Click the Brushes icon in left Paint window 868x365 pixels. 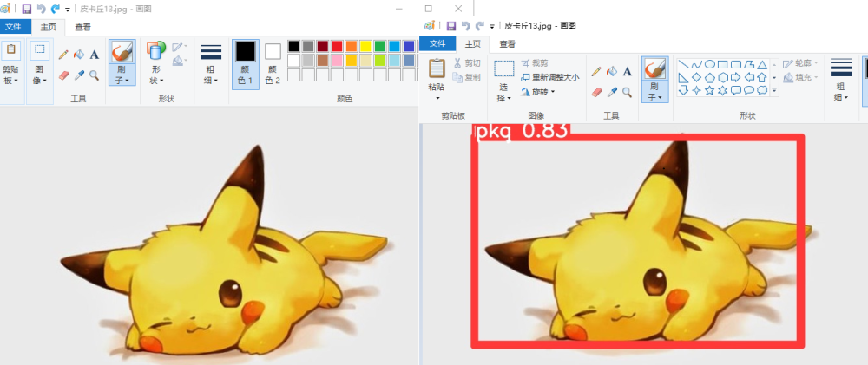point(122,53)
